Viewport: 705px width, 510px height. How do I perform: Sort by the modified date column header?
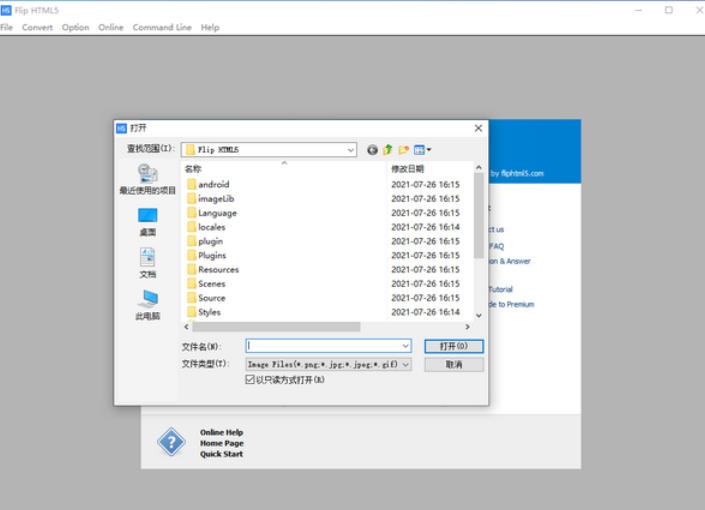point(408,169)
